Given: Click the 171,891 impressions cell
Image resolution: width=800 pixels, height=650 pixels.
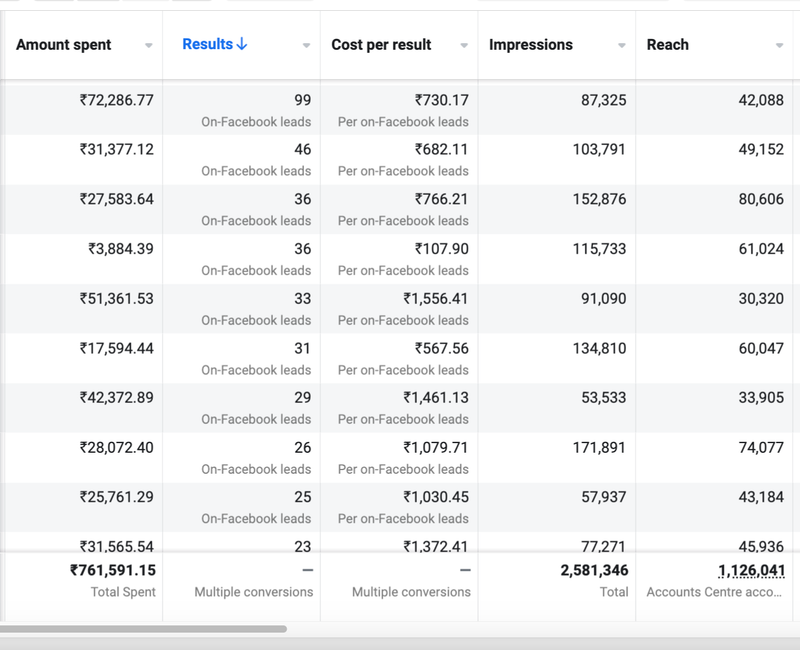Looking at the screenshot, I should click(x=596, y=447).
